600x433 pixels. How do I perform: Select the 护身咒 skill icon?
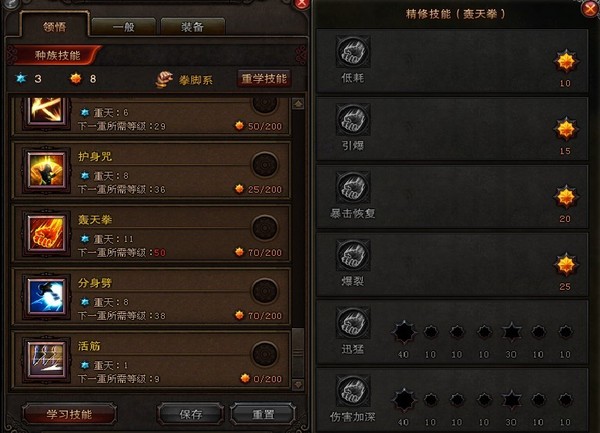click(46, 169)
